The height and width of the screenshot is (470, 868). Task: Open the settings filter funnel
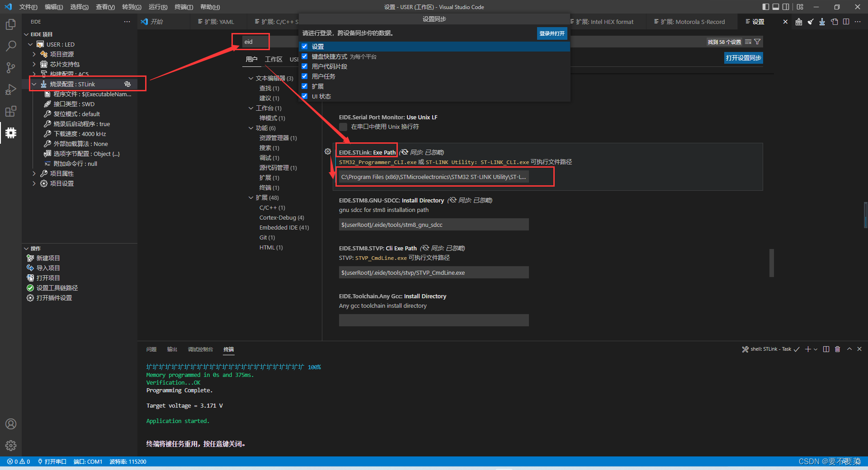pyautogui.click(x=758, y=42)
